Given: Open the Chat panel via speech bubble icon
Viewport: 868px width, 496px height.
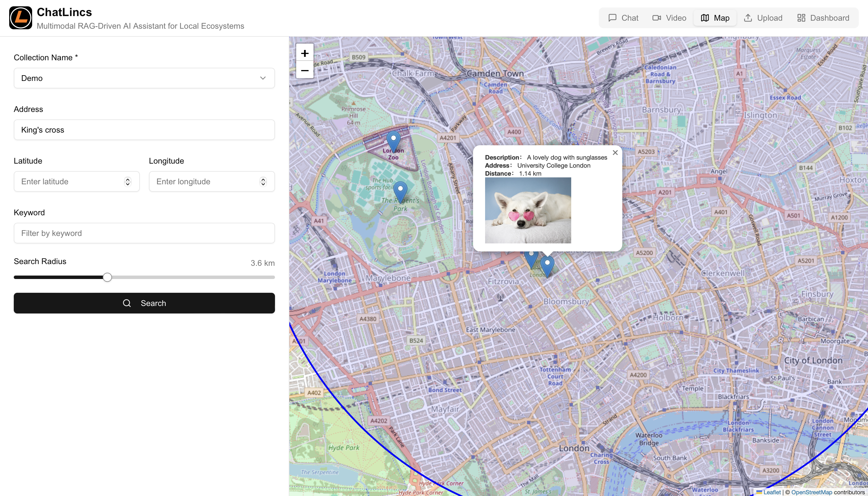Looking at the screenshot, I should [x=613, y=18].
